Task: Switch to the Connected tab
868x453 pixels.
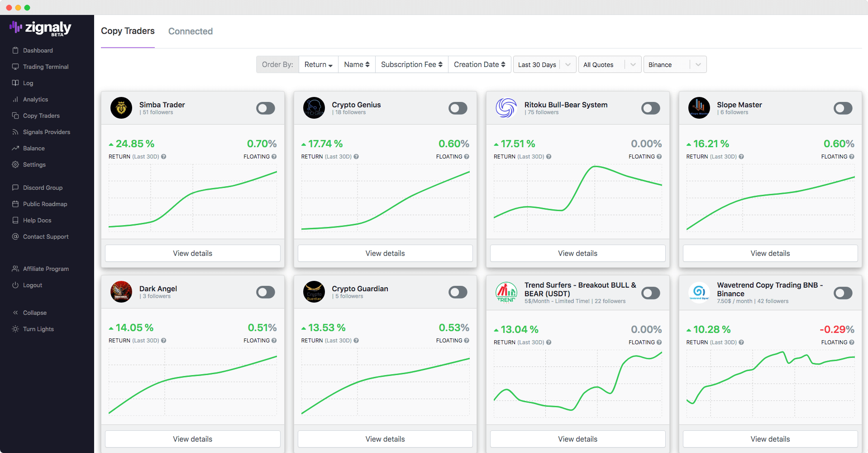Action: tap(191, 31)
